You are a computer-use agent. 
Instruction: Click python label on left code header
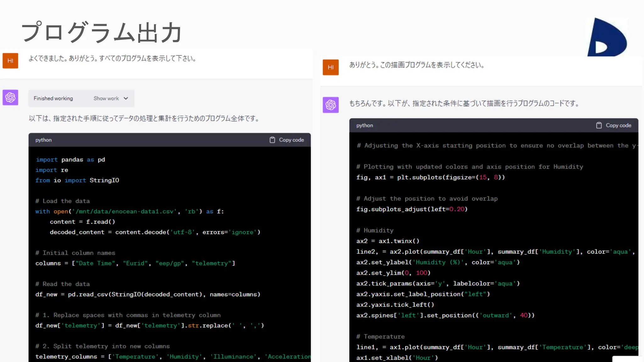(x=43, y=140)
